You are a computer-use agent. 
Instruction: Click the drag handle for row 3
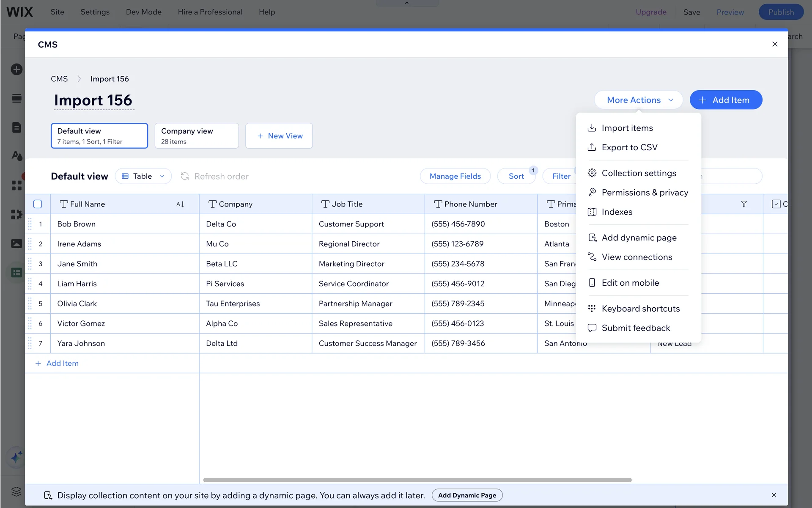point(30,264)
